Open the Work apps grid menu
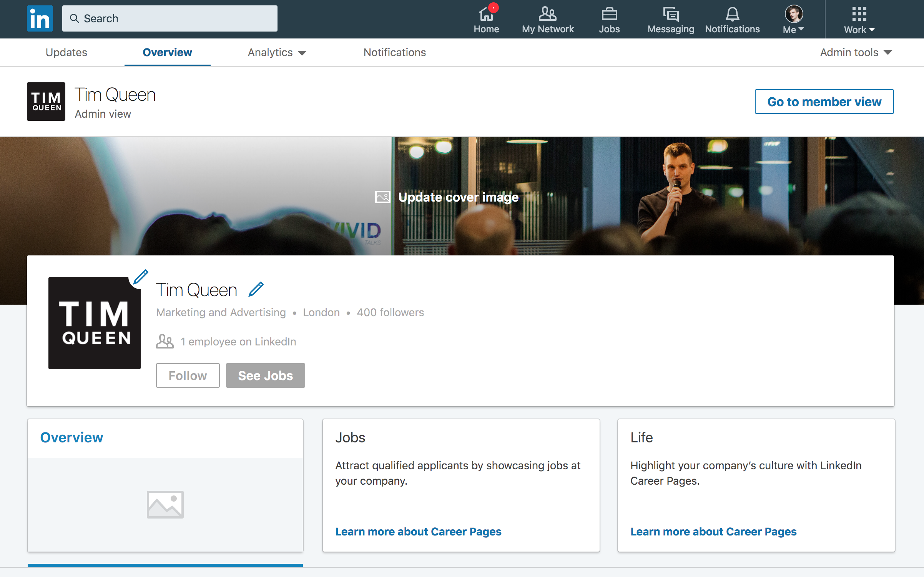The width and height of the screenshot is (924, 577). pos(859,19)
